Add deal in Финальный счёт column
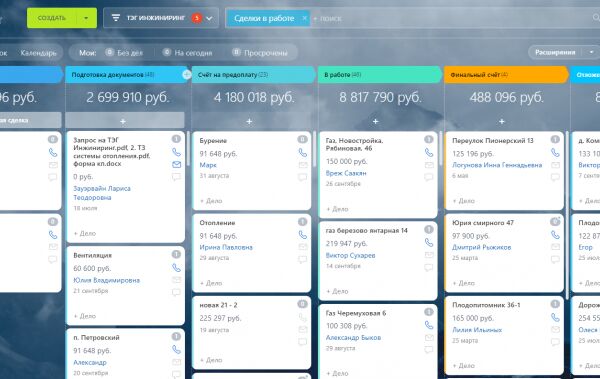This screenshot has height=379, width=600. pyautogui.click(x=502, y=121)
